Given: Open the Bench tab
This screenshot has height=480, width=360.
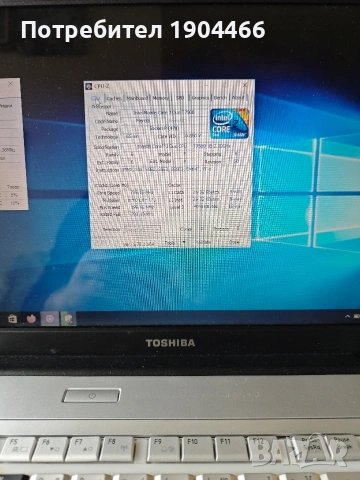Looking at the screenshot, I should tap(220, 97).
